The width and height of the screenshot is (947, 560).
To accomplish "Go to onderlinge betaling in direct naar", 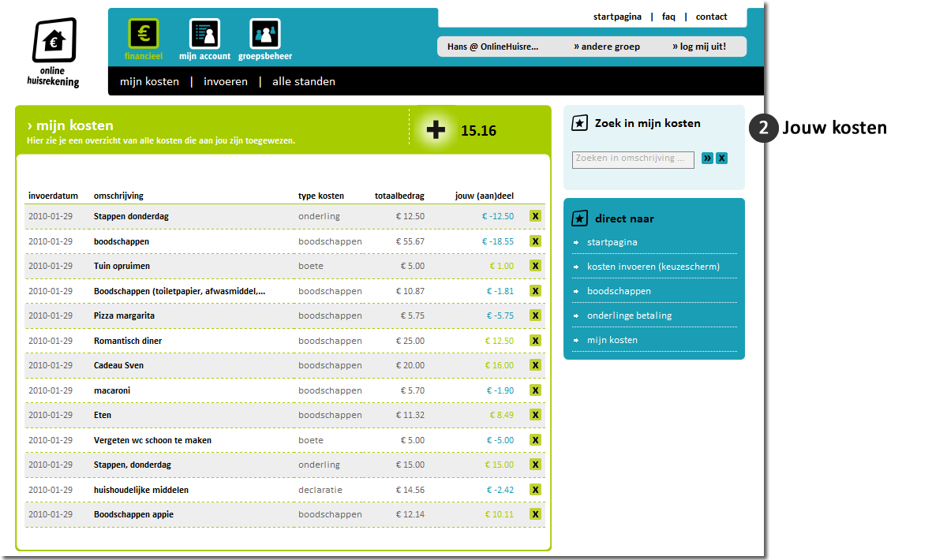I will coord(629,315).
